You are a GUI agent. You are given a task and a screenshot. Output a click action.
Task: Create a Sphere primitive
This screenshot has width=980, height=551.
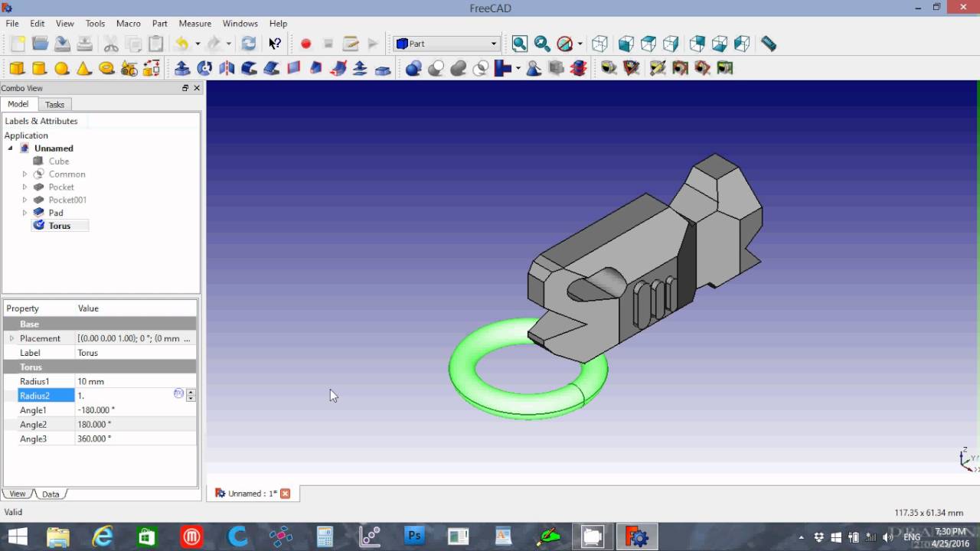tap(62, 68)
